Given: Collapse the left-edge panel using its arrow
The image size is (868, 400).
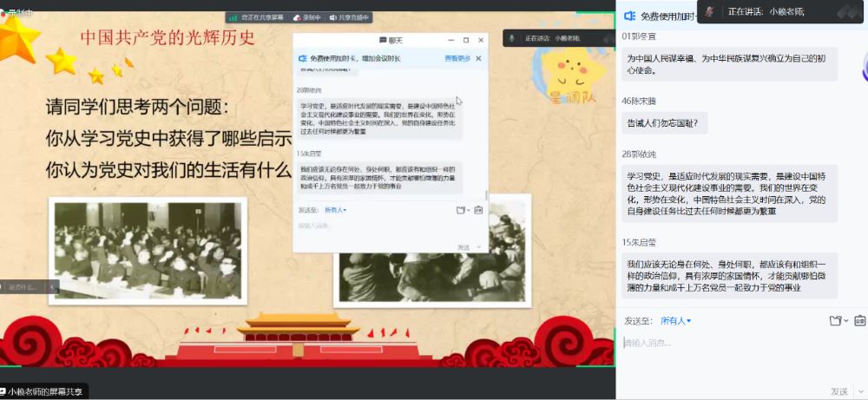Looking at the screenshot, I should coord(53,287).
